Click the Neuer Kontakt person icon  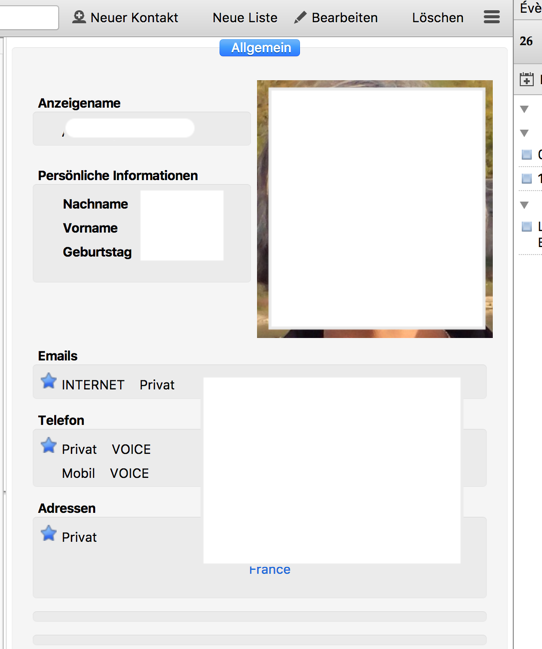click(79, 17)
